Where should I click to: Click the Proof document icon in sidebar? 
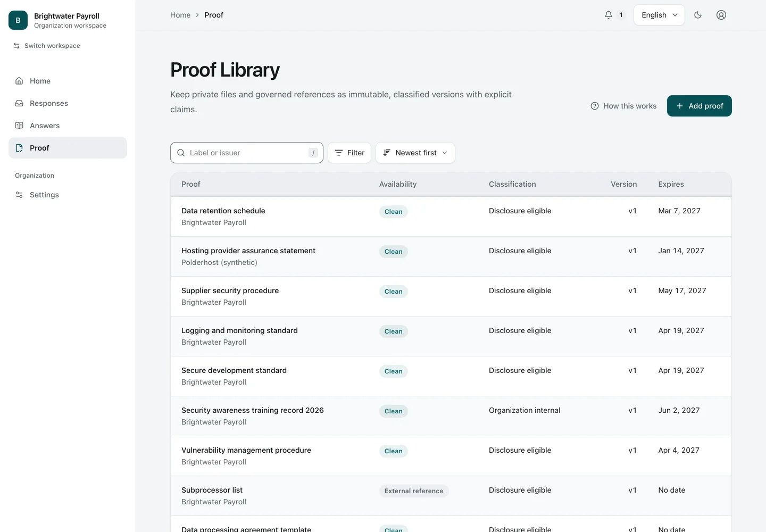coord(19,148)
